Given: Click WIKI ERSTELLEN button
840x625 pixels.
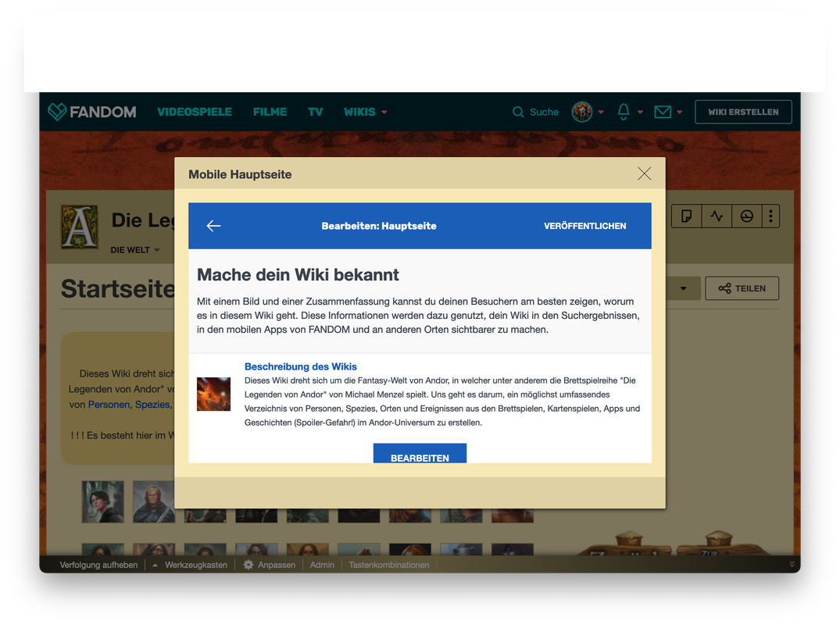Looking at the screenshot, I should click(x=744, y=112).
